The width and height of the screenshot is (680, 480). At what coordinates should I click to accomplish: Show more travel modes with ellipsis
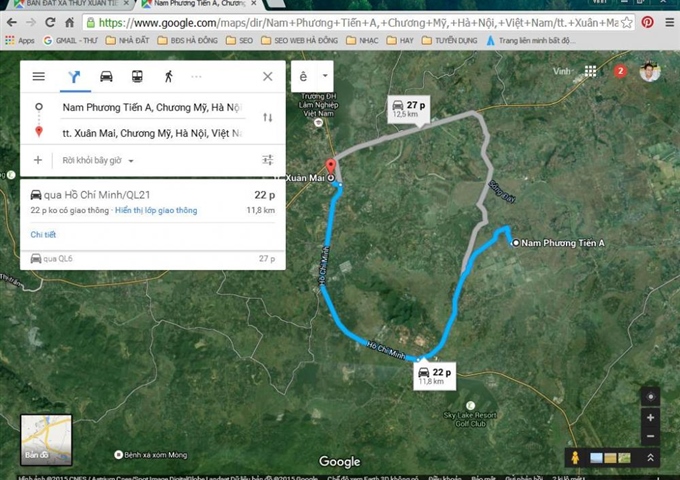pyautogui.click(x=196, y=76)
